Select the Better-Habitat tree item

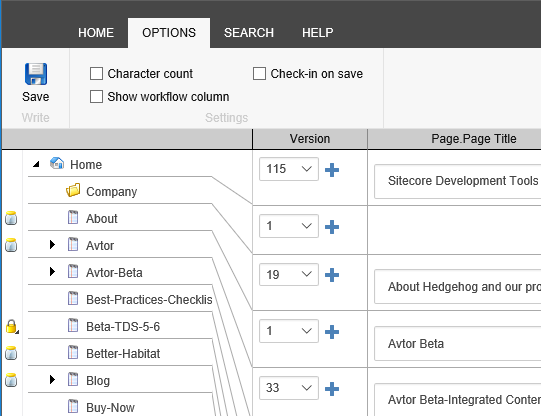pyautogui.click(x=123, y=354)
